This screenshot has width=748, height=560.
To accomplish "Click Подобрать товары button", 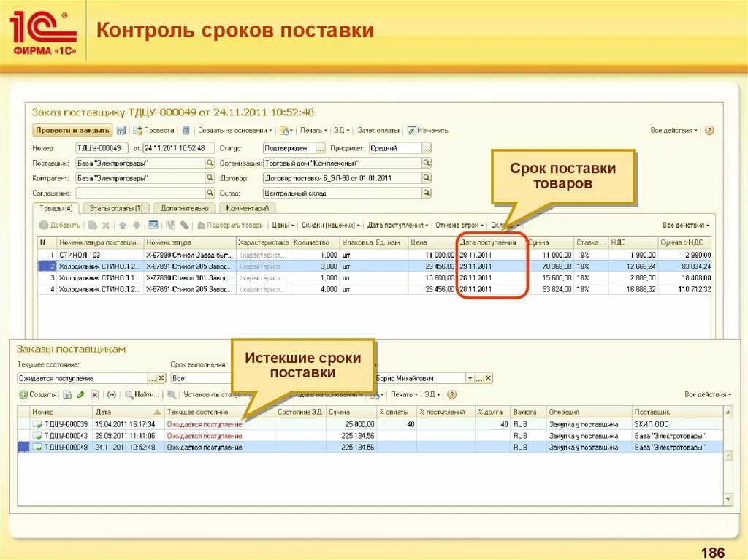I will click(x=230, y=225).
